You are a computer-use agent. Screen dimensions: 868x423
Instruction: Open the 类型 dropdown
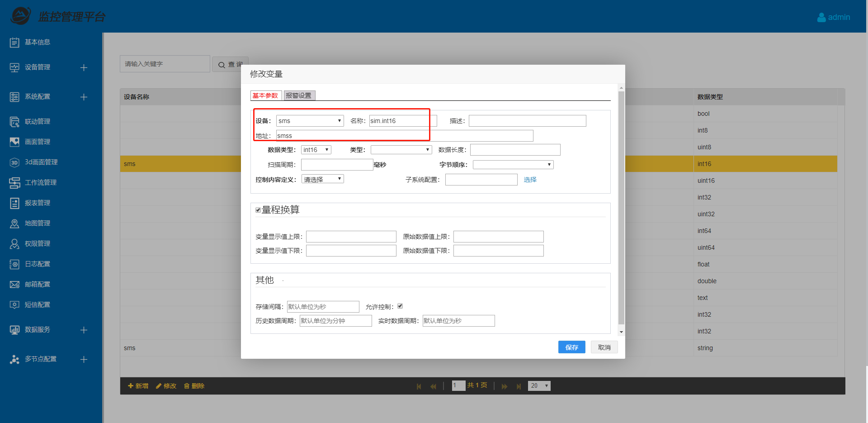point(401,150)
